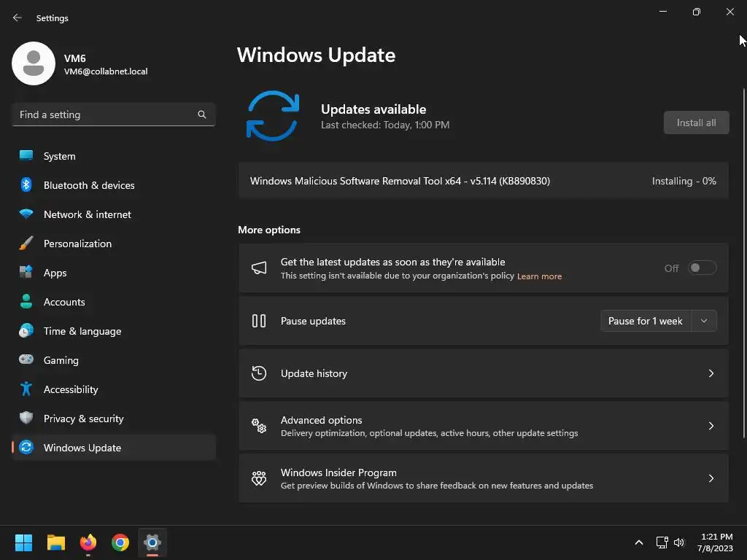Screen dimensions: 747x560
Task: Click the Update history clock icon
Action: [x=259, y=373]
